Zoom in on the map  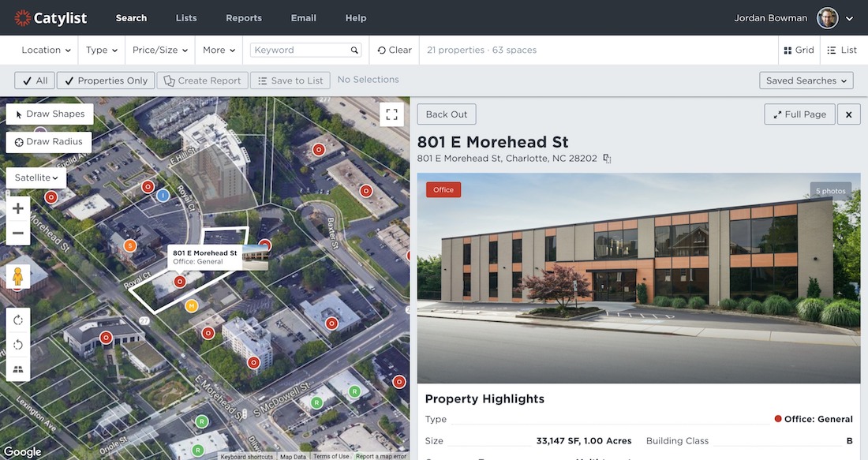(17, 208)
